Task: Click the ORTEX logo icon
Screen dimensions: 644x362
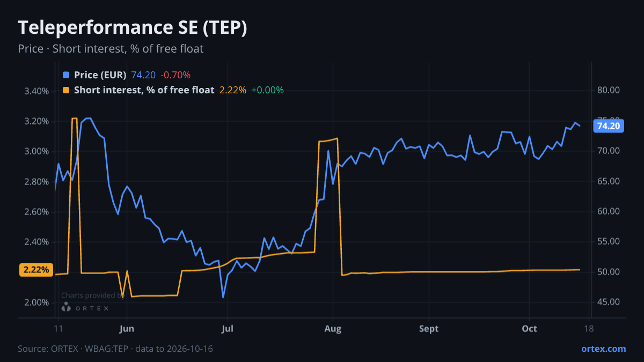Action: pyautogui.click(x=67, y=307)
